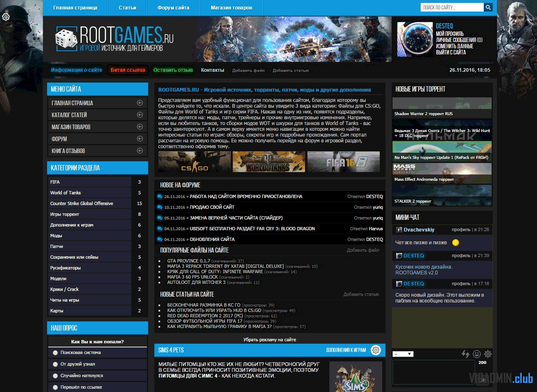537x392 pixels.
Task: Open Shadow Warrior 2 торрент tile
Action: pos(442,108)
